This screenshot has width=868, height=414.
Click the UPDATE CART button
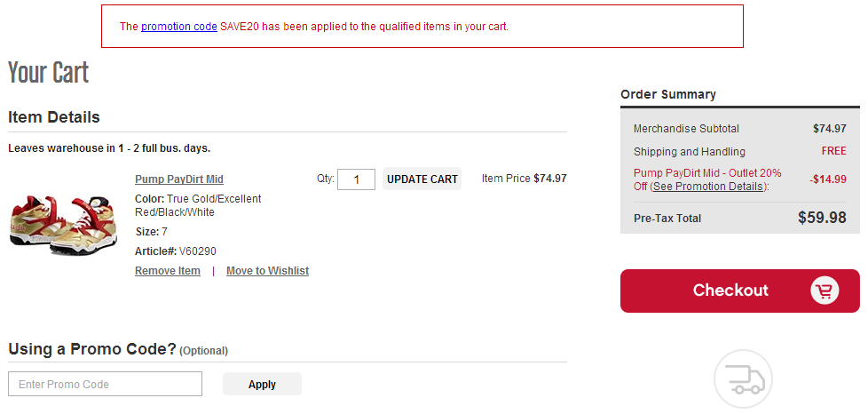pos(422,179)
